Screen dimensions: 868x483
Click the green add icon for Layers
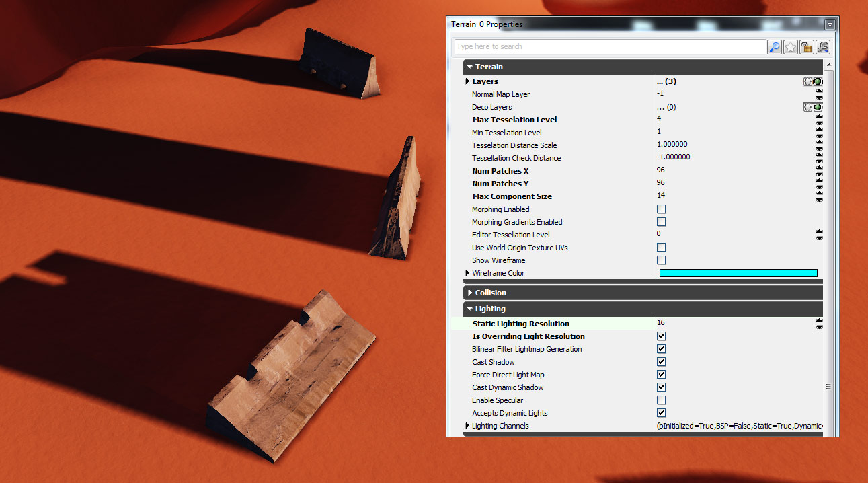[818, 81]
